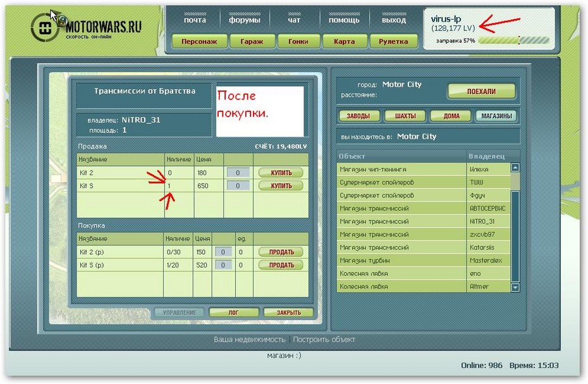Open the Рулетка page
Image resolution: width=588 pixels, height=384 pixels.
tap(393, 41)
